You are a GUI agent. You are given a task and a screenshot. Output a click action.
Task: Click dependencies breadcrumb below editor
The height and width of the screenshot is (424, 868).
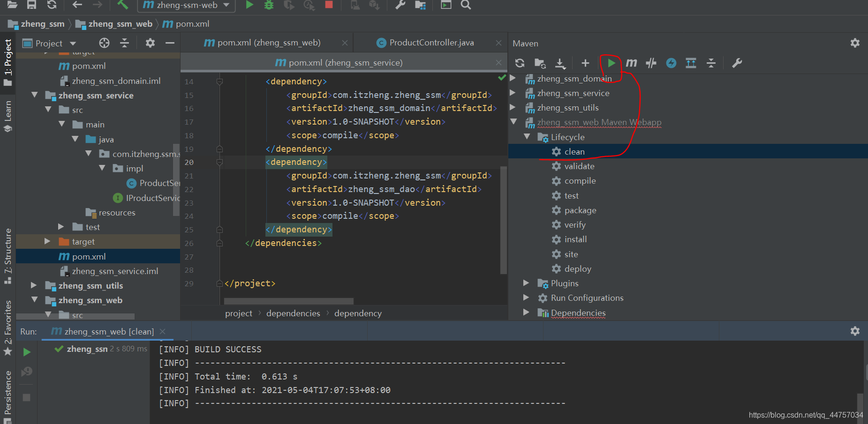coord(293,313)
